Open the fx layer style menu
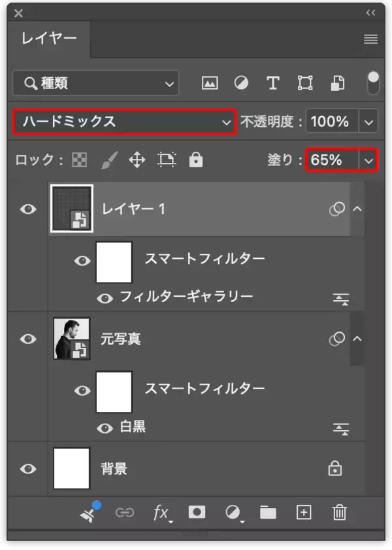This screenshot has width=392, height=550. [163, 513]
